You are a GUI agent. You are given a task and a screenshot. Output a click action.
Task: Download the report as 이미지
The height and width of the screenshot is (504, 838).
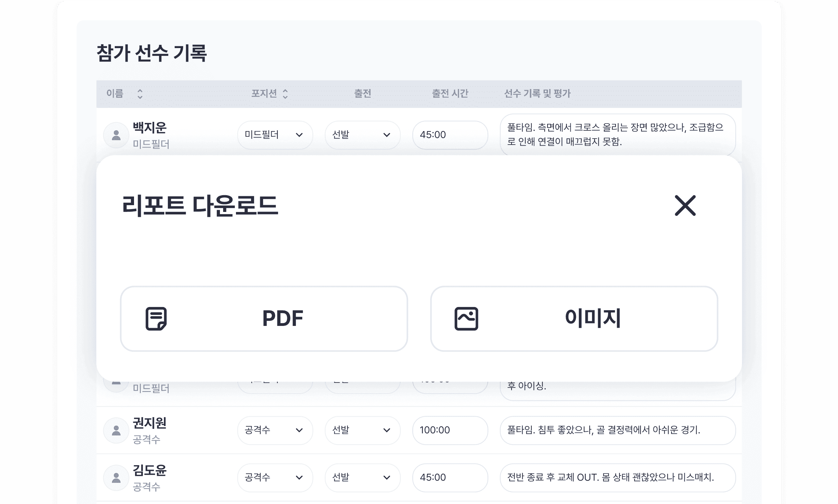pyautogui.click(x=574, y=318)
